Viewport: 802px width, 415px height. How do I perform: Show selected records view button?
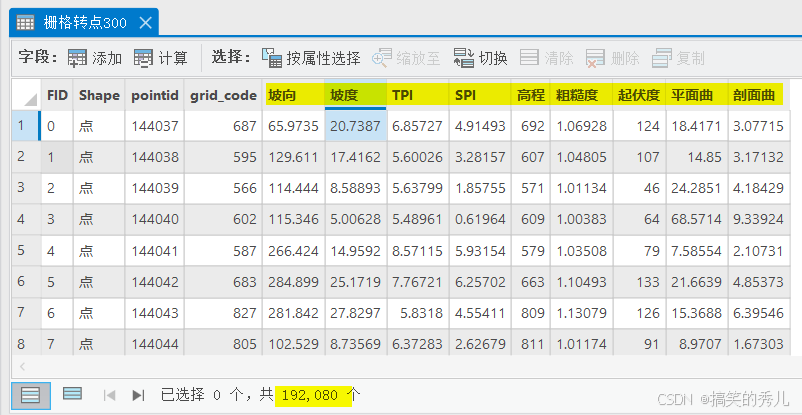[x=72, y=394]
